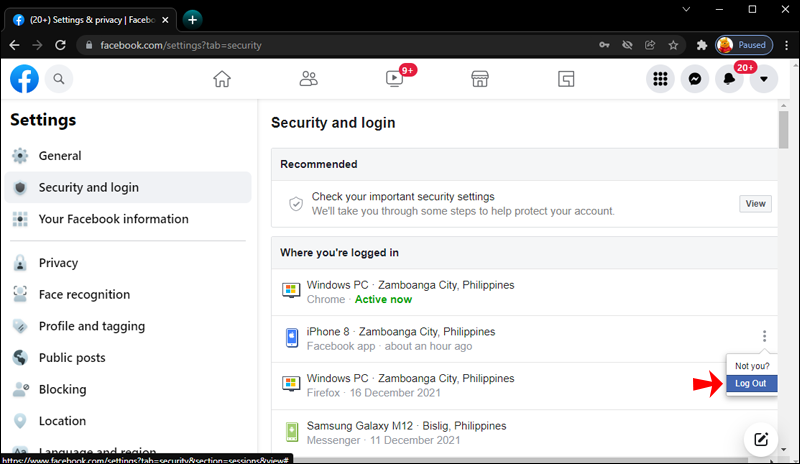Open the Notifications bell icon
800x464 pixels.
coord(729,79)
